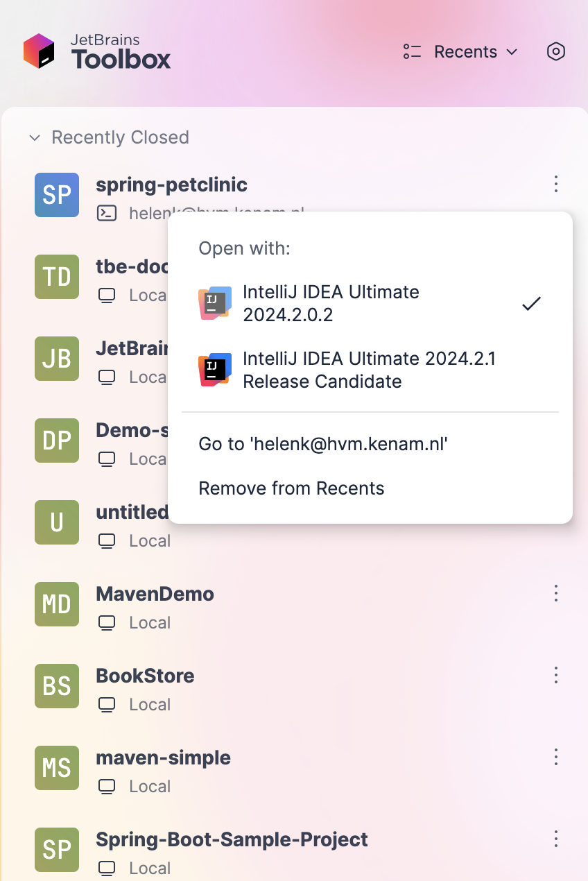Click the Spring-Boot-Sample-Project entry
The width and height of the screenshot is (588, 881).
point(232,839)
